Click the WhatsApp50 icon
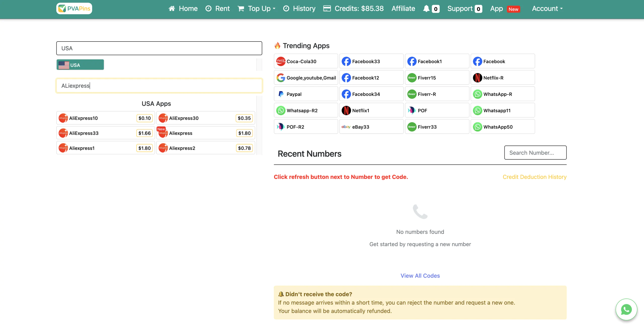This screenshot has width=644, height=334. tap(477, 127)
